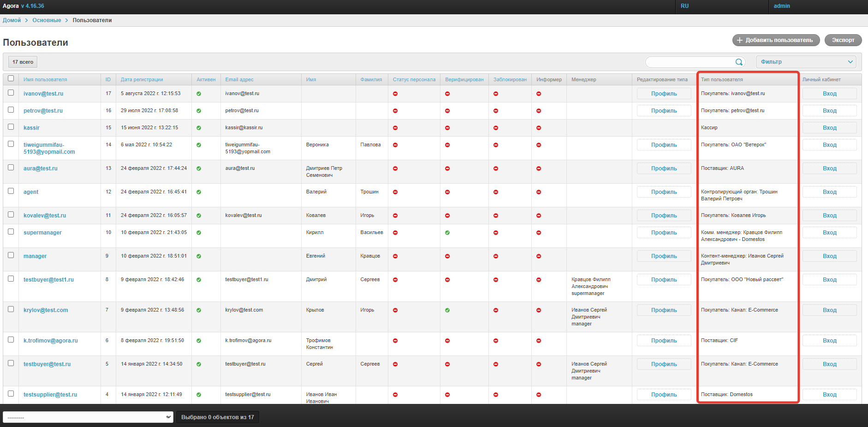The height and width of the screenshot is (427, 868).
Task: Open the RU language menu
Action: click(684, 6)
